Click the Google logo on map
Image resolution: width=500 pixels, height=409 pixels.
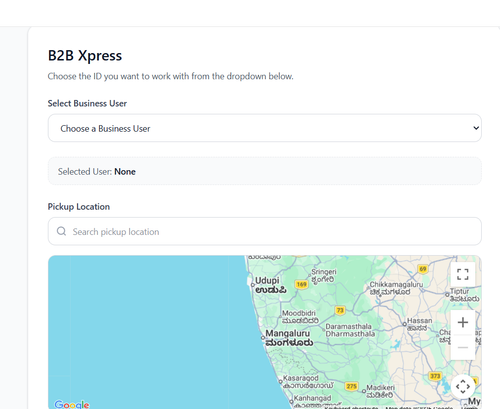click(x=72, y=404)
